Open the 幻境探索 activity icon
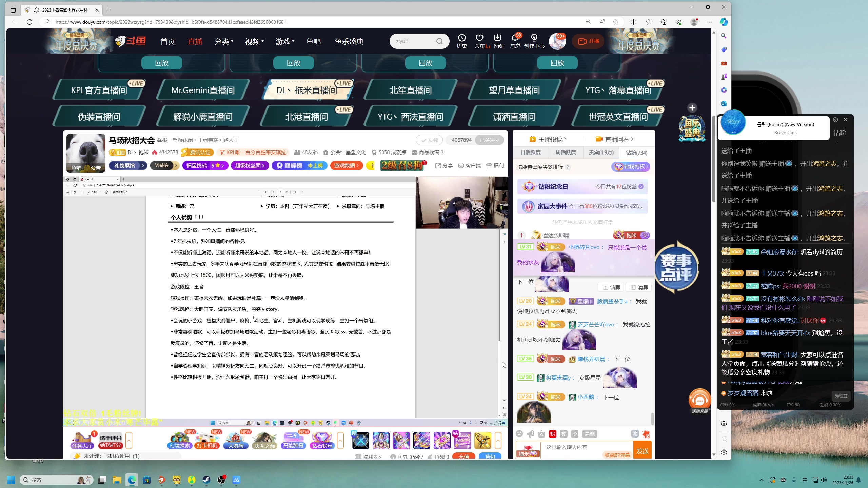Screen dimensions: 868x488 point(179,440)
